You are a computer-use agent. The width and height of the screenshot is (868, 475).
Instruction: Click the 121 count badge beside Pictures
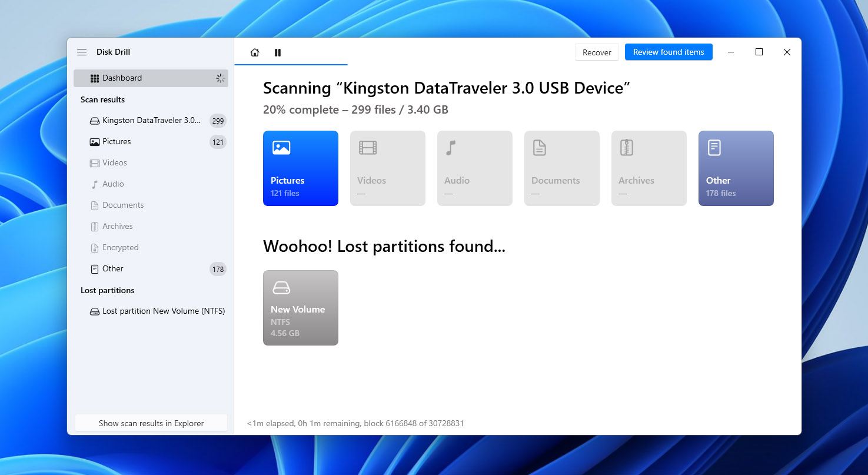pos(218,142)
